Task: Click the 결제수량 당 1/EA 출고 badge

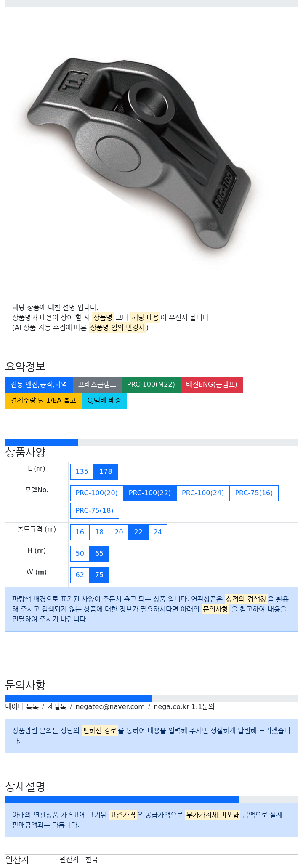Action: click(x=43, y=401)
